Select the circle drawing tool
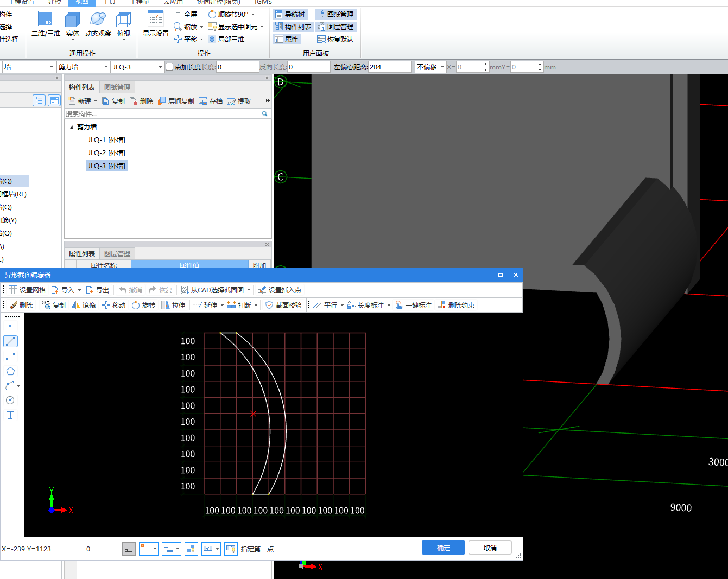 (x=10, y=400)
